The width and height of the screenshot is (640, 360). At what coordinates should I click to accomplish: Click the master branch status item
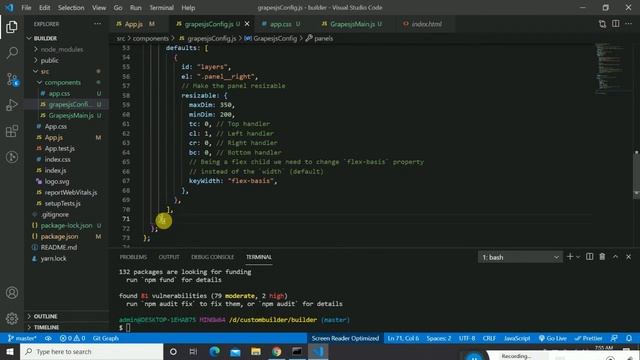22,338
